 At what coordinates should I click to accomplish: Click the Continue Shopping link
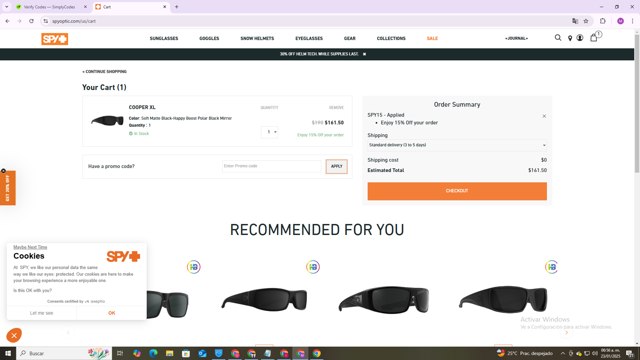tap(104, 71)
